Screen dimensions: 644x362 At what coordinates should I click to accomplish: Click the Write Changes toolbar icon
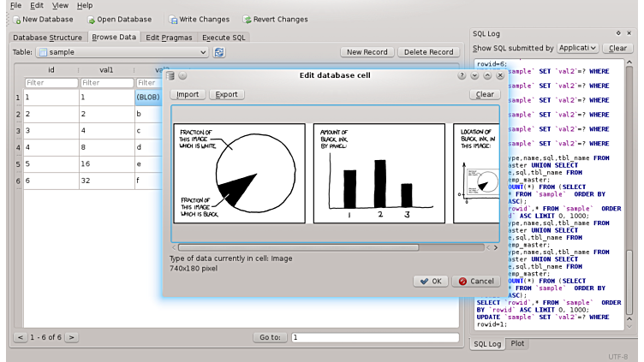(173, 19)
